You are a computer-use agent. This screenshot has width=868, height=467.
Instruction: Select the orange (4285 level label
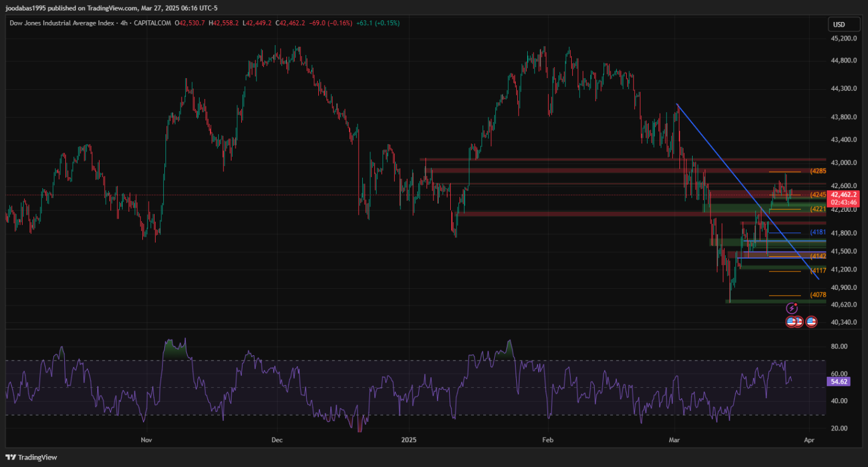(x=818, y=171)
